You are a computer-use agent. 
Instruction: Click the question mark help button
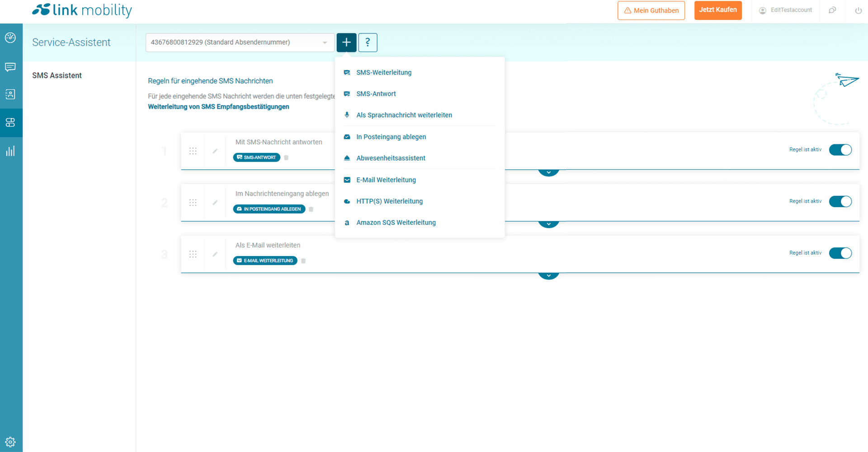click(368, 43)
